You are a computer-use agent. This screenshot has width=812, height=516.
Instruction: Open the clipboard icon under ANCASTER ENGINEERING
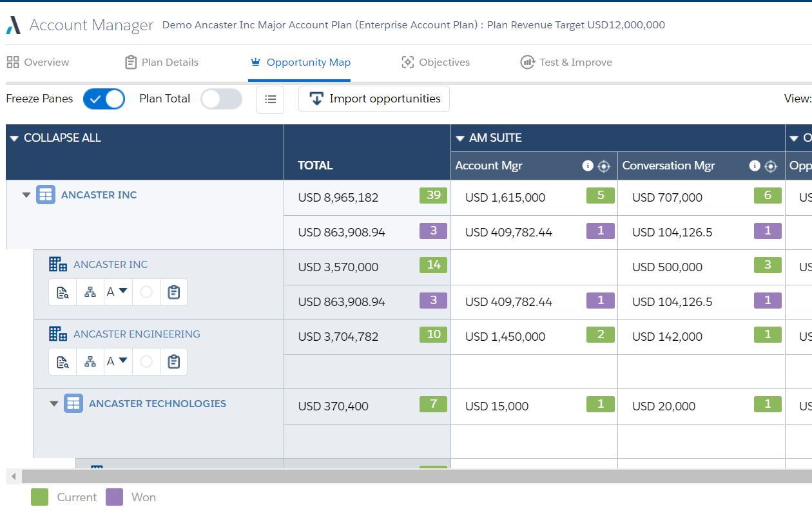coord(173,361)
